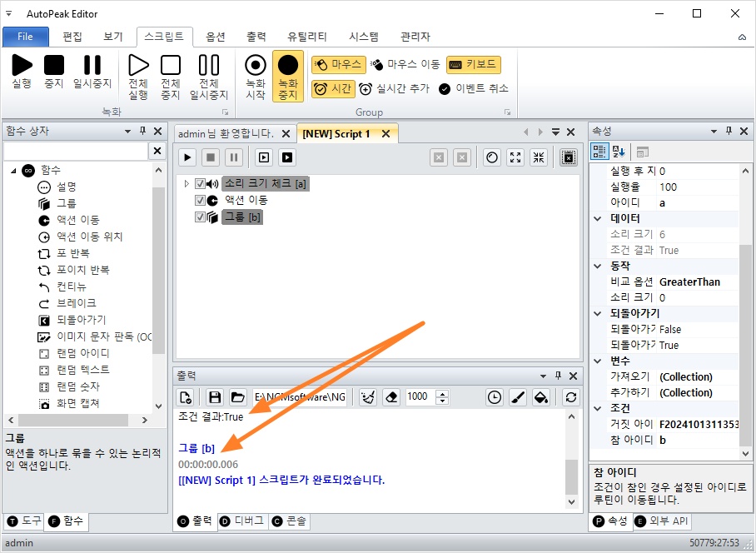Click the output panel clock icon

point(495,397)
